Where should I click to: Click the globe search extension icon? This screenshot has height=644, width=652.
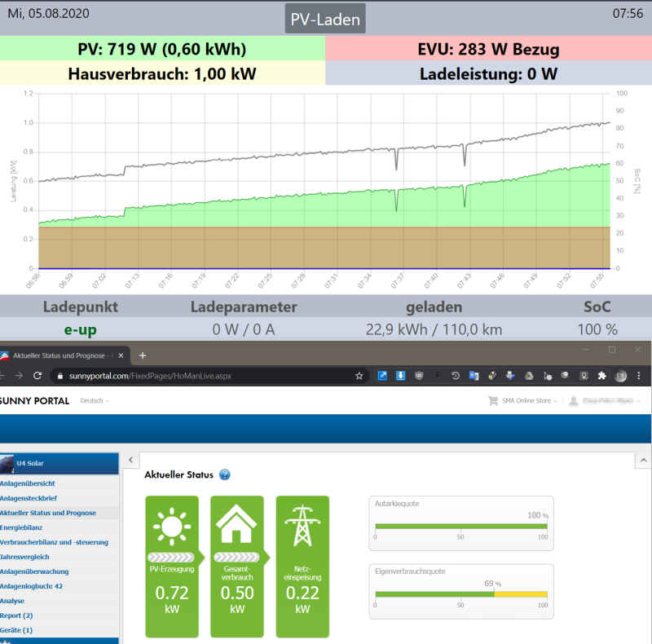tap(566, 376)
